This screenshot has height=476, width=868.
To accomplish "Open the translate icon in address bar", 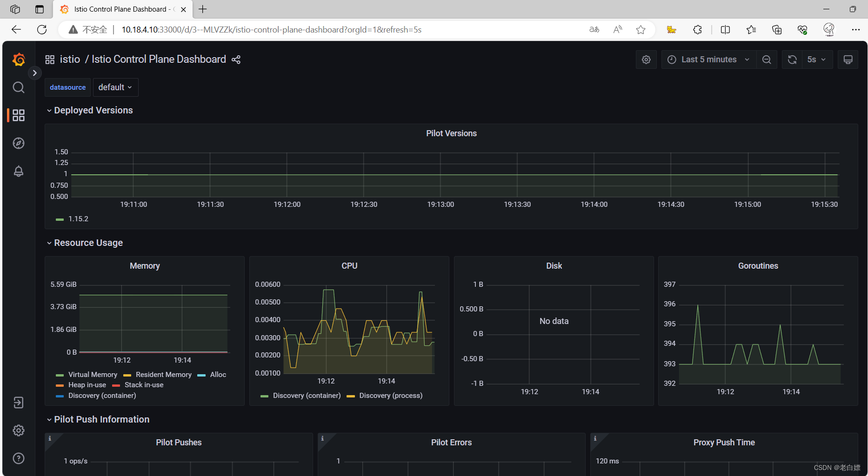I will point(594,30).
